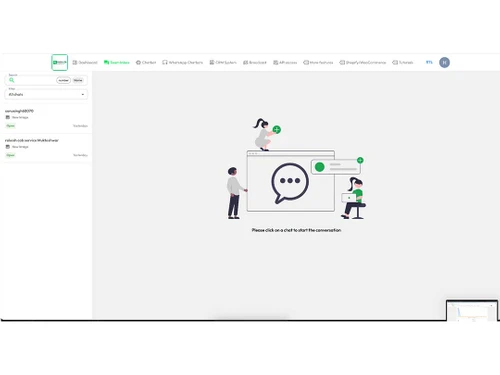Viewport: 500px width, 375px height.
Task: Open the rakesh cab service chat
Action: tap(46, 148)
